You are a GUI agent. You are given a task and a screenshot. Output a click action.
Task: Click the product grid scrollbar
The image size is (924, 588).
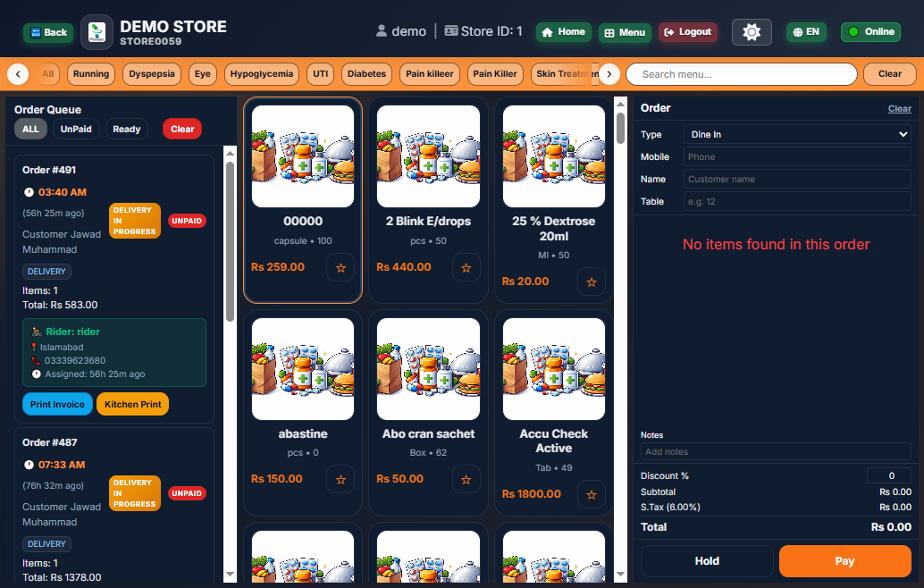point(620,128)
